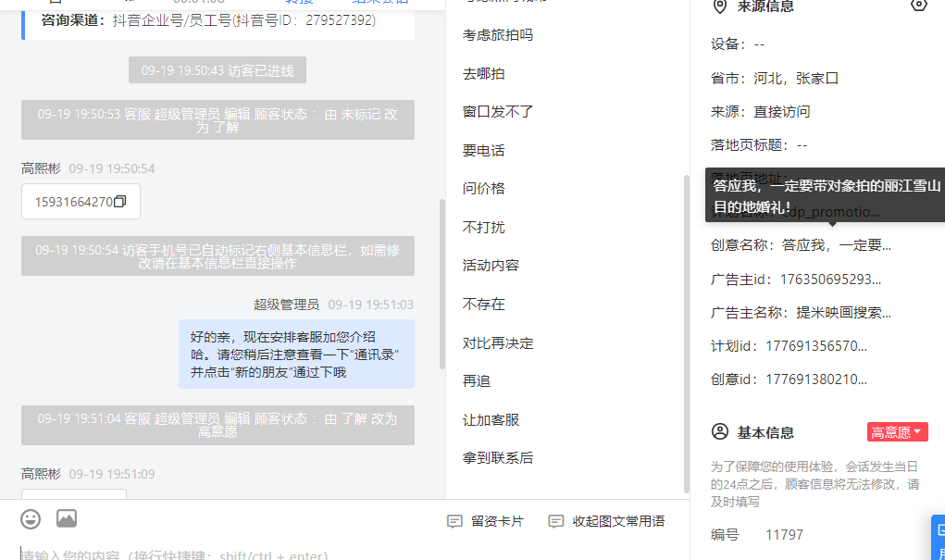Click the 编号 11797 value
Image resolution: width=945 pixels, height=560 pixels.
click(784, 535)
